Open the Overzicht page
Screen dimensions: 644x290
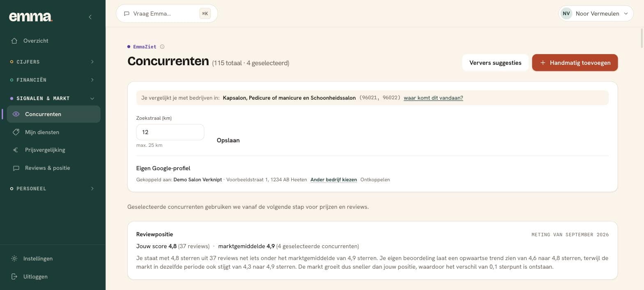point(53,41)
